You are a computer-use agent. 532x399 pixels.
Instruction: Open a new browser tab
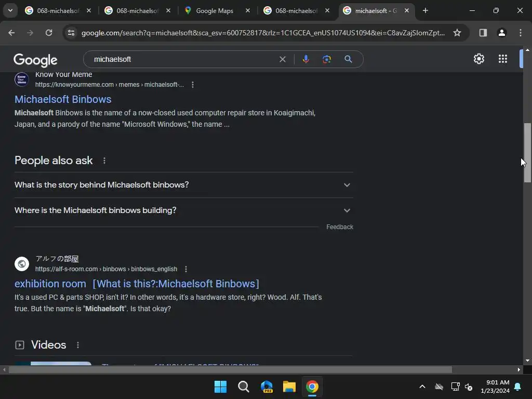click(x=425, y=10)
